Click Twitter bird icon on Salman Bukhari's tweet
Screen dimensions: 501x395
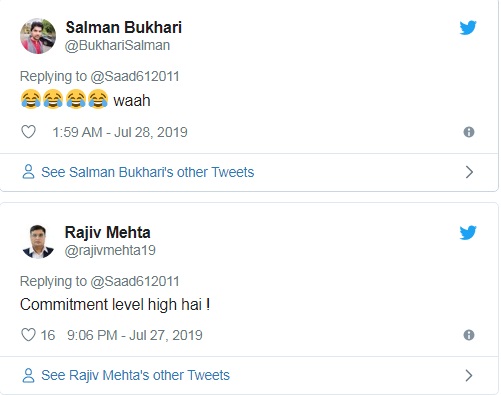[468, 28]
